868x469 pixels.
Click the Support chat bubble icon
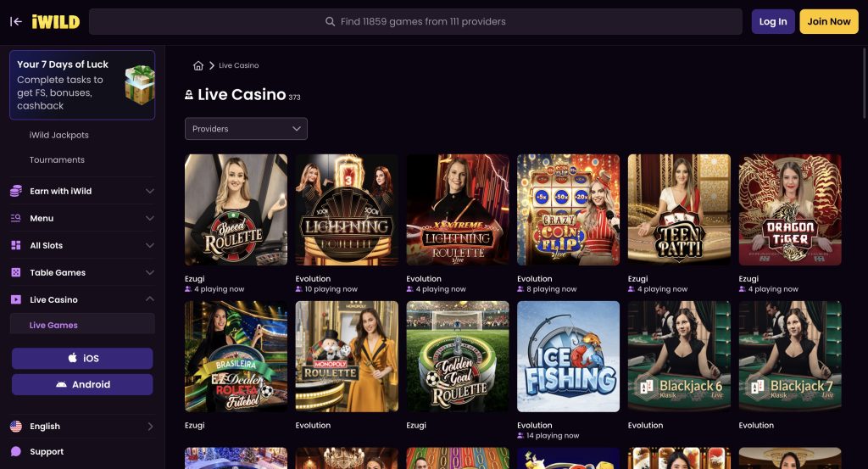coord(16,451)
